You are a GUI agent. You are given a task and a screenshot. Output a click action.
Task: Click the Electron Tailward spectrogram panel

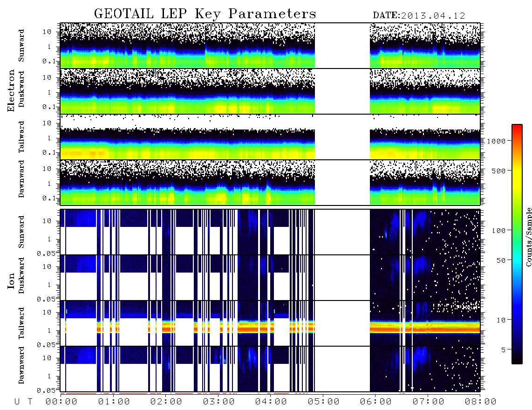coord(270,137)
